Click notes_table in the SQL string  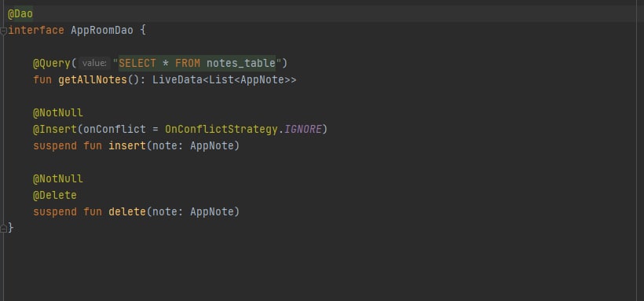coord(240,64)
